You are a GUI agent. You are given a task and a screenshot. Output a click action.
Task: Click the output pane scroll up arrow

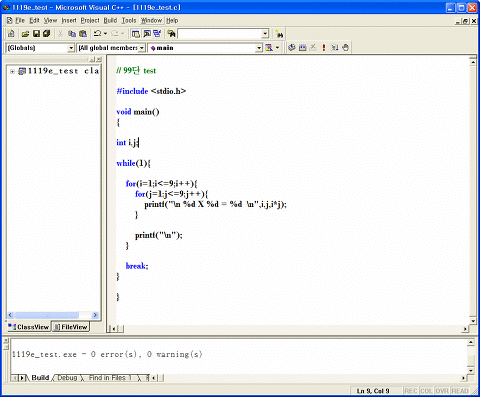point(471,343)
